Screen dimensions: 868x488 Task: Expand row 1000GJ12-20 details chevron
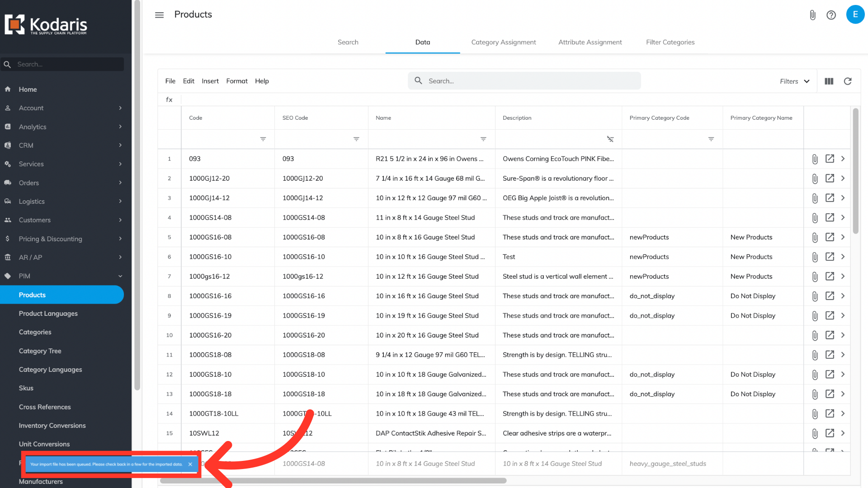coord(843,178)
